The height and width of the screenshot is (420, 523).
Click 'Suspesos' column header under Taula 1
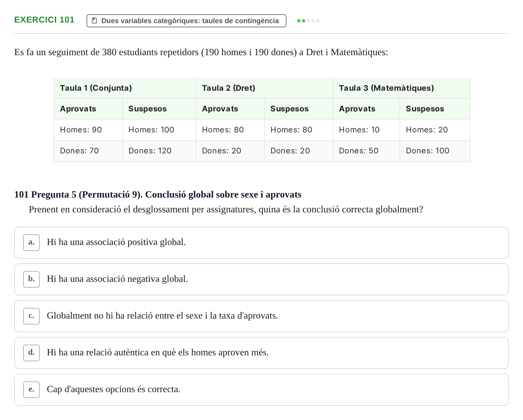(159, 109)
